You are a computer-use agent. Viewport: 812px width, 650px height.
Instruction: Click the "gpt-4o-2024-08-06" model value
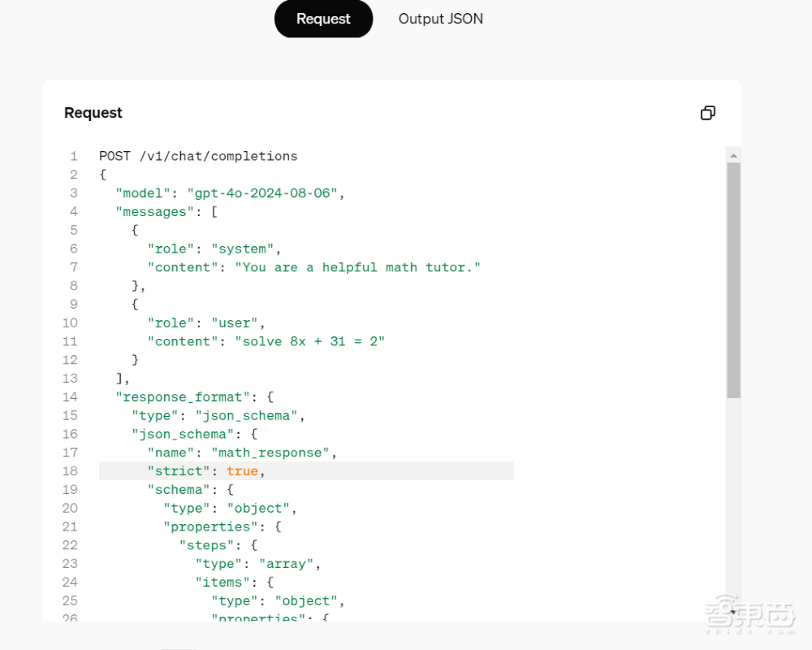(262, 193)
